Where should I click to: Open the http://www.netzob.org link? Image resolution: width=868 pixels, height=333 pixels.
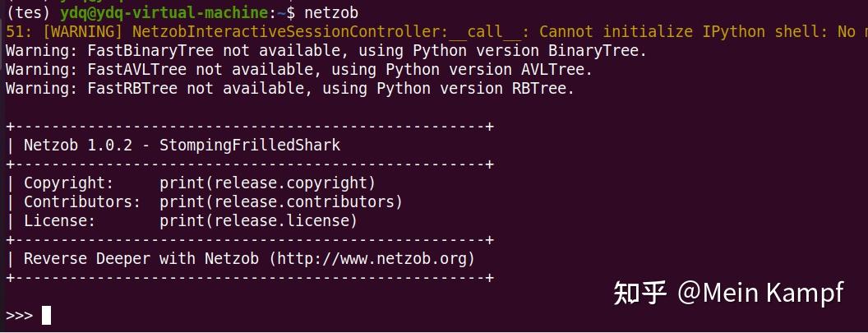tap(373, 258)
